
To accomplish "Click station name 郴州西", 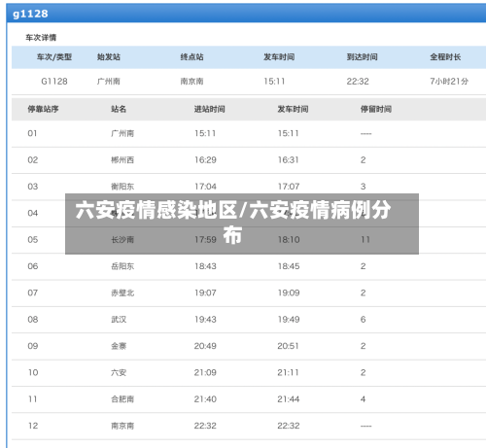I will point(122,160).
